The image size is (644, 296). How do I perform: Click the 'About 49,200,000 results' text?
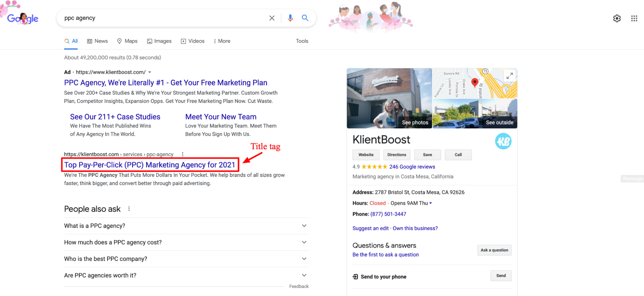click(112, 57)
